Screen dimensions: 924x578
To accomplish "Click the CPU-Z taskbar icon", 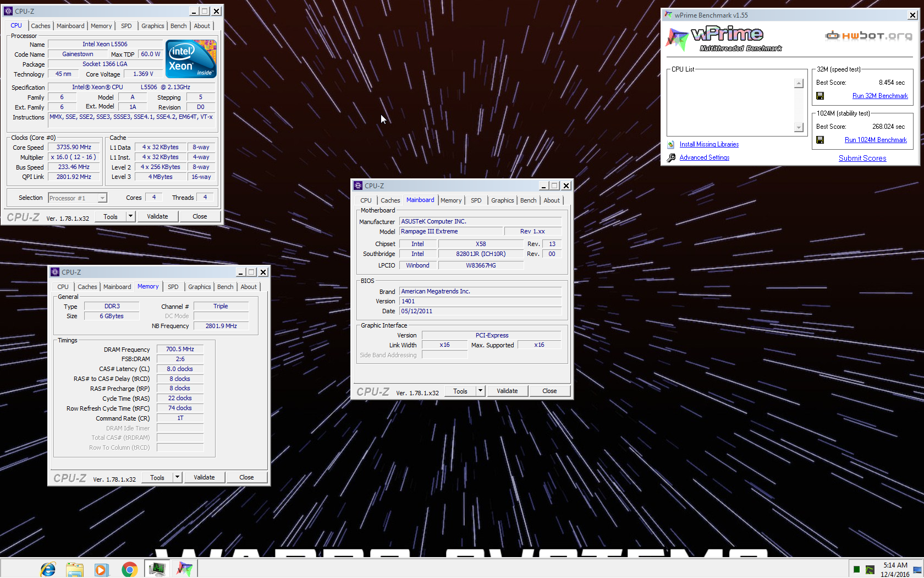I will (157, 569).
